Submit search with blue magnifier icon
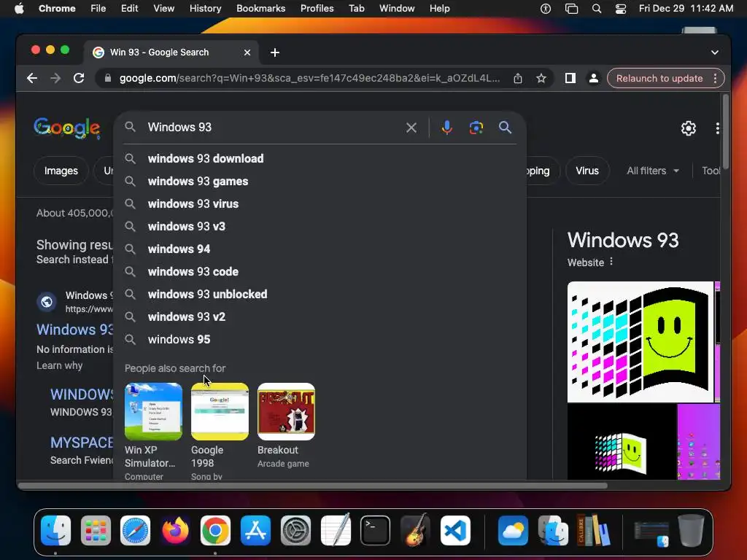This screenshot has width=747, height=560. click(505, 127)
